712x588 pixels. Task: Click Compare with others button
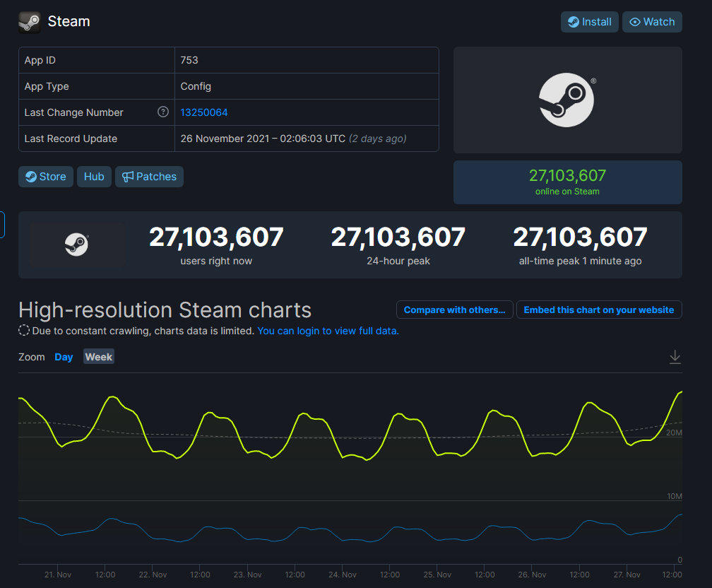[454, 310]
